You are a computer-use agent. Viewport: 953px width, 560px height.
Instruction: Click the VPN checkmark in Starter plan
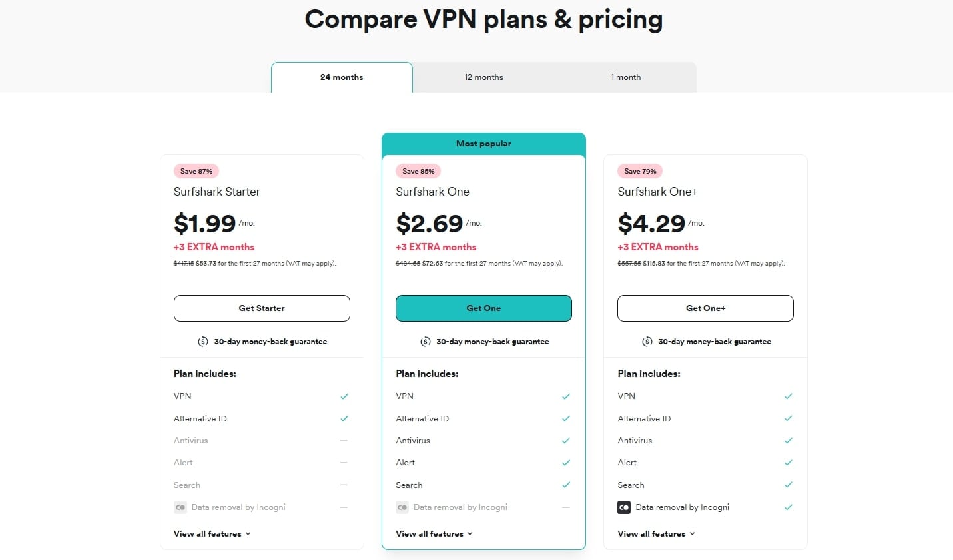[x=344, y=396]
